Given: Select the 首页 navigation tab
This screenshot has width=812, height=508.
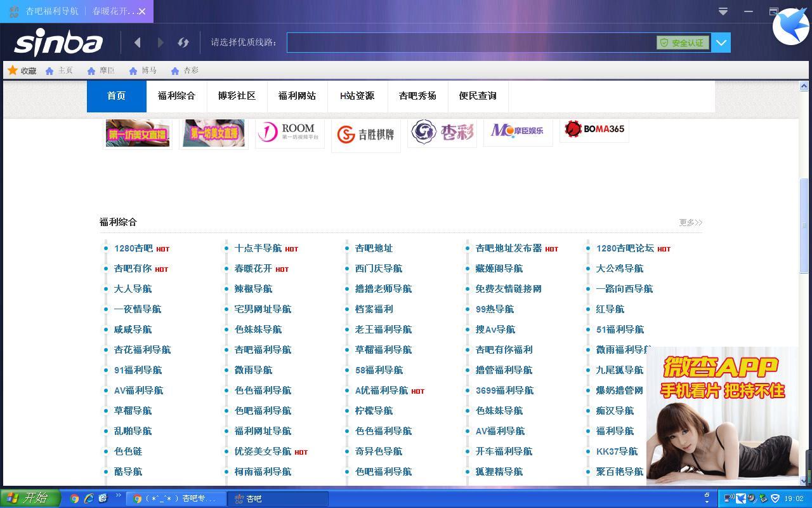Looking at the screenshot, I should pos(116,96).
